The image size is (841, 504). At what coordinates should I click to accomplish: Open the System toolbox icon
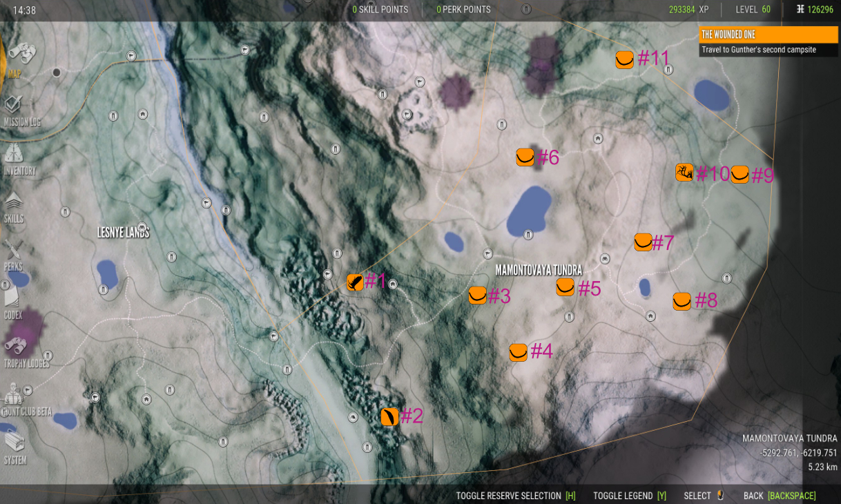coord(14,442)
